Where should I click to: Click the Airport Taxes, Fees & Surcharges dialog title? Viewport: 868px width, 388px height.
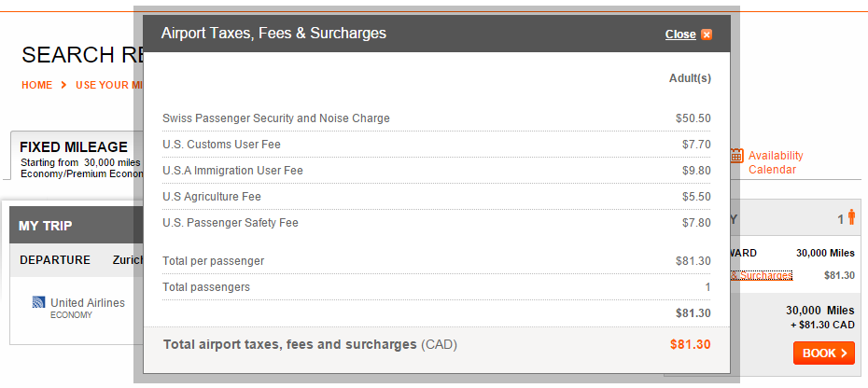tap(273, 34)
